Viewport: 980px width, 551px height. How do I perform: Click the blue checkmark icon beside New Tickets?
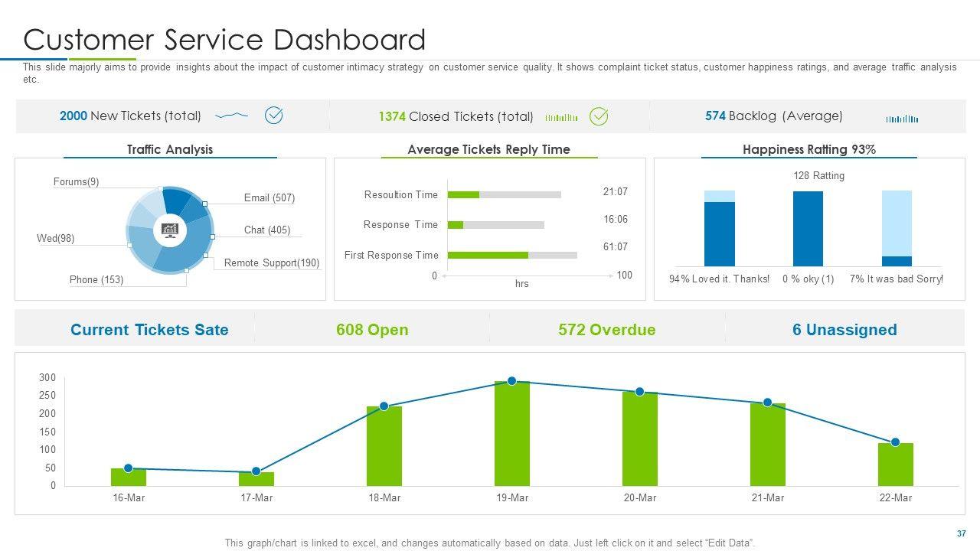[x=273, y=116]
